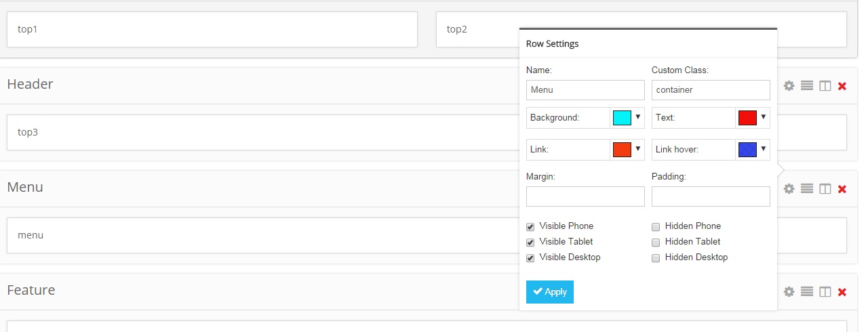Expand the Link hover color dropdown arrow

(x=764, y=149)
